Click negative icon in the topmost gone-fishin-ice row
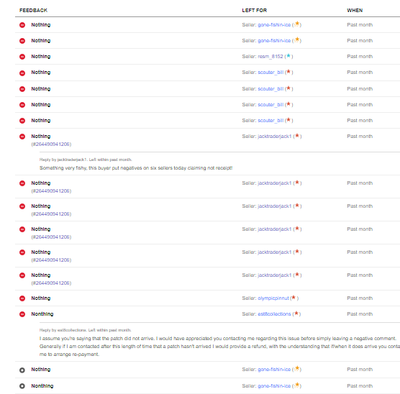 [x=22, y=25]
